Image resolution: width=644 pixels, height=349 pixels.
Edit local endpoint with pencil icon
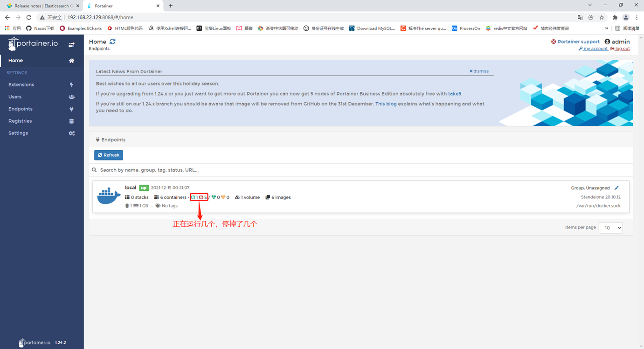(x=616, y=188)
